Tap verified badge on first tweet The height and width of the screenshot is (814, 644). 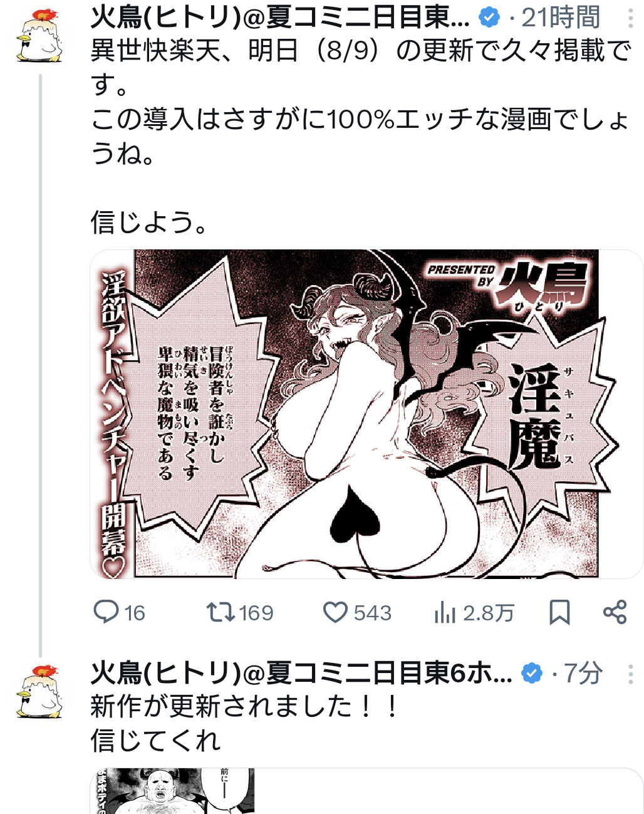click(489, 18)
